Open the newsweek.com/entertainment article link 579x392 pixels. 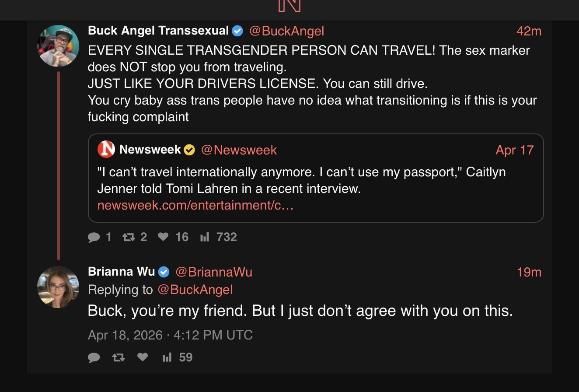(x=195, y=205)
